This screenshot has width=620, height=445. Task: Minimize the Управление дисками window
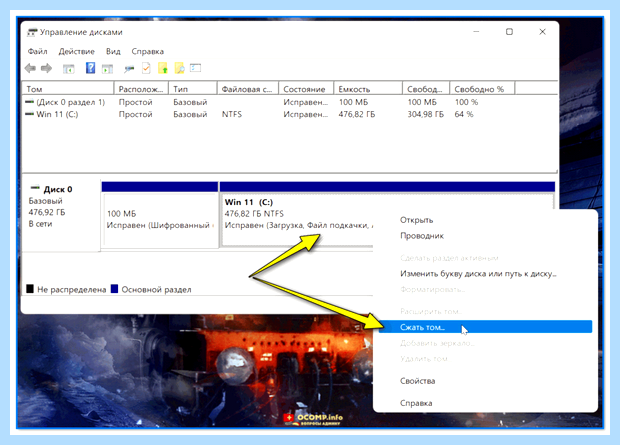click(x=476, y=32)
